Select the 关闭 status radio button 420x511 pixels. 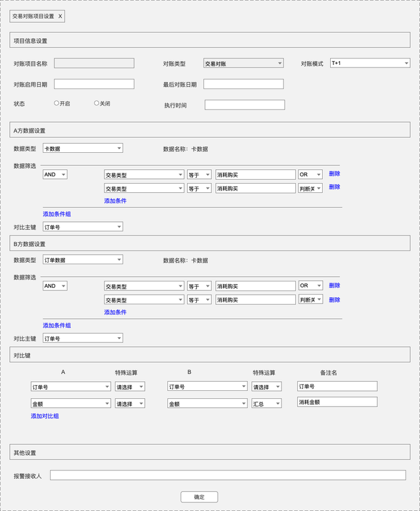pyautogui.click(x=96, y=103)
